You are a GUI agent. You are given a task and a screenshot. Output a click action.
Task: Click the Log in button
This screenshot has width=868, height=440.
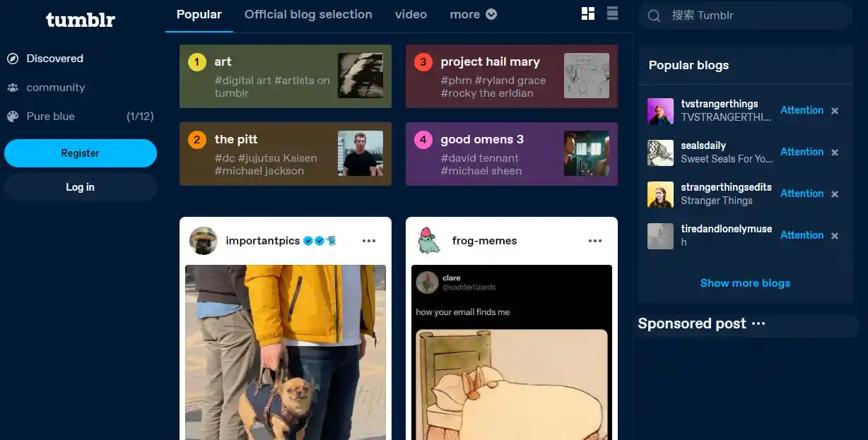tap(81, 187)
